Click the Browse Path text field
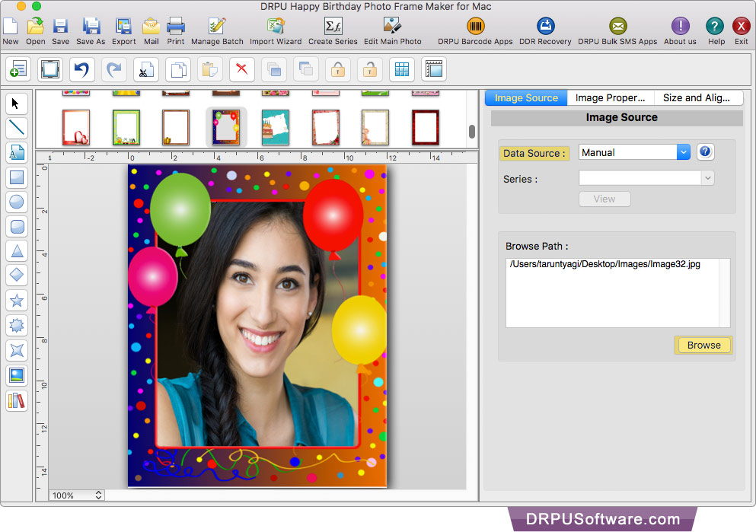756x532 pixels. (x=617, y=292)
